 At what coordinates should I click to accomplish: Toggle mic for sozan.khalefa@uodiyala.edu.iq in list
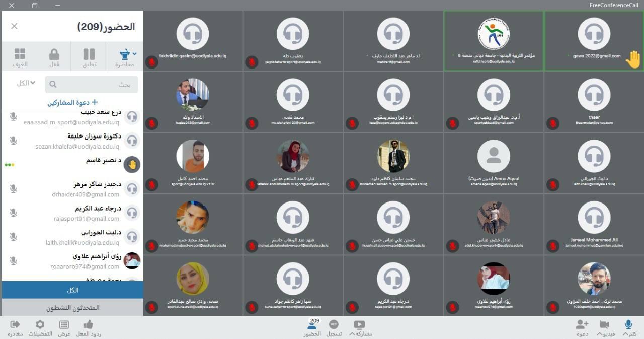coord(14,141)
